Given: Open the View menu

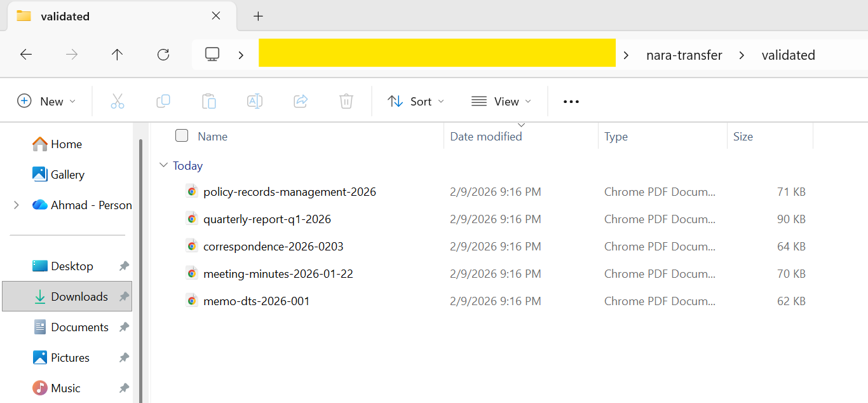Looking at the screenshot, I should [501, 101].
